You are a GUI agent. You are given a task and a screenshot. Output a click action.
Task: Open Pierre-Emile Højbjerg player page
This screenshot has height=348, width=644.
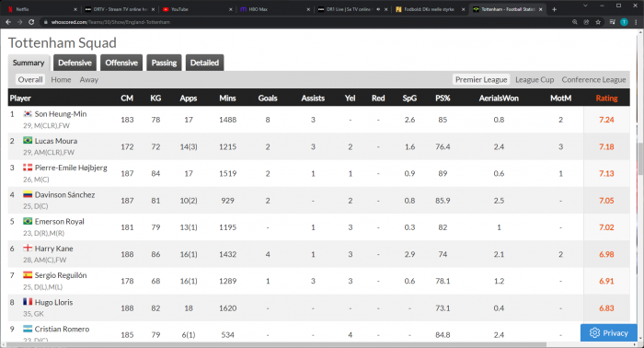71,168
